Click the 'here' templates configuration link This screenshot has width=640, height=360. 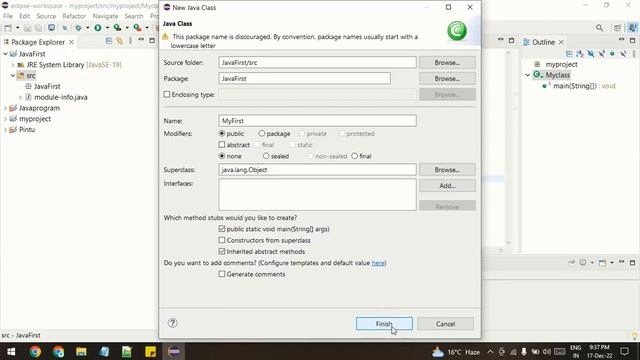(378, 263)
